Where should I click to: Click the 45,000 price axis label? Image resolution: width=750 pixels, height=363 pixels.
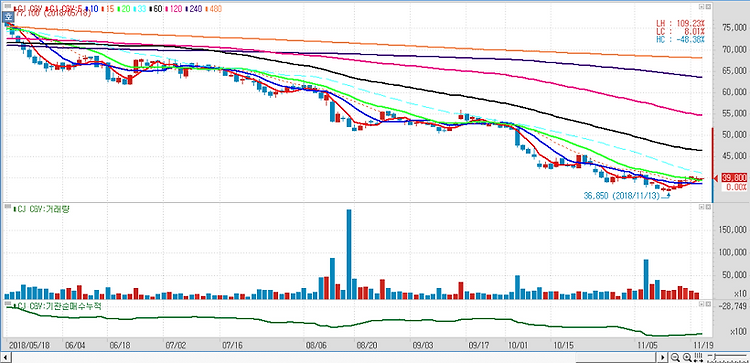tap(734, 156)
